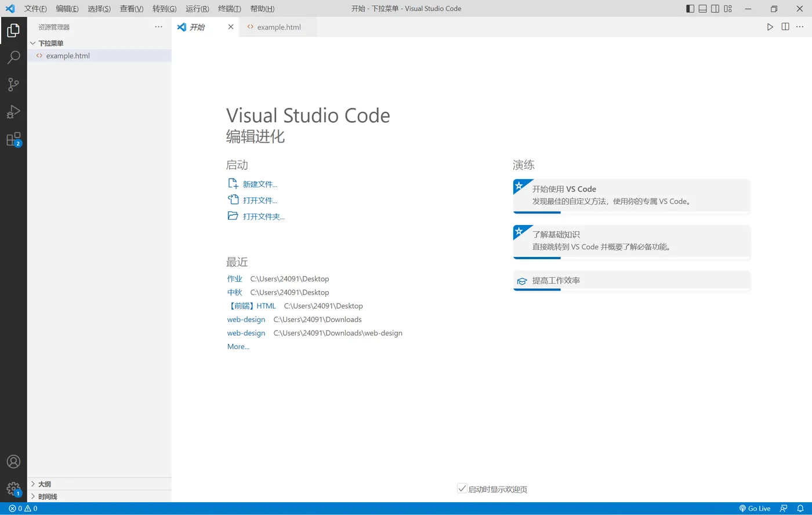Expand the 时间线 timeline section
Screen dimensions: 812x515
tap(99, 497)
